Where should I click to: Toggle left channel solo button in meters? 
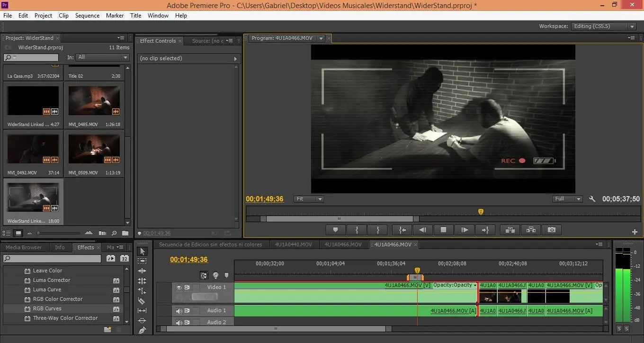[618, 329]
